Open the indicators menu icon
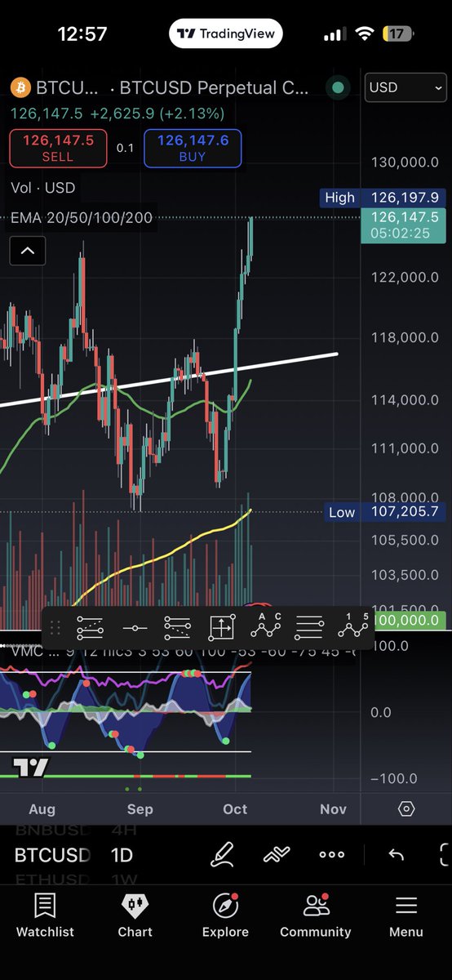This screenshot has height=980, width=452. coord(277,855)
